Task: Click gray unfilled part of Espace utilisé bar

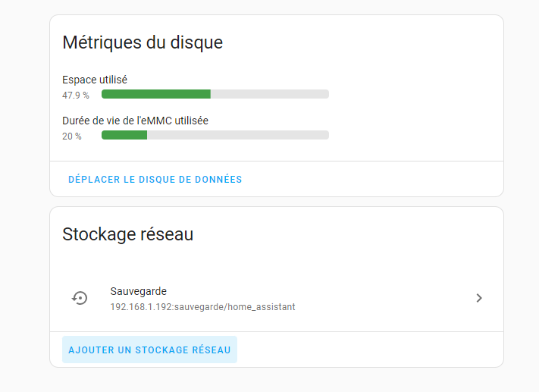Action: pos(269,94)
